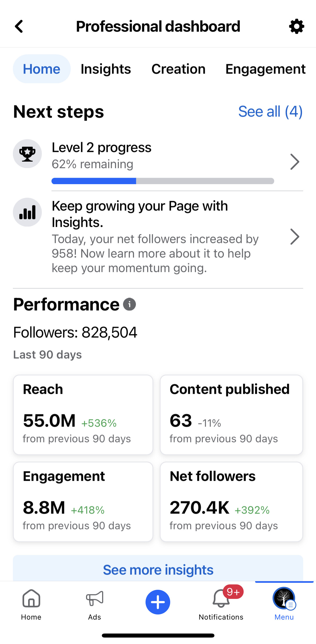Switch to Insights tab
The height and width of the screenshot is (644, 316).
pos(106,69)
